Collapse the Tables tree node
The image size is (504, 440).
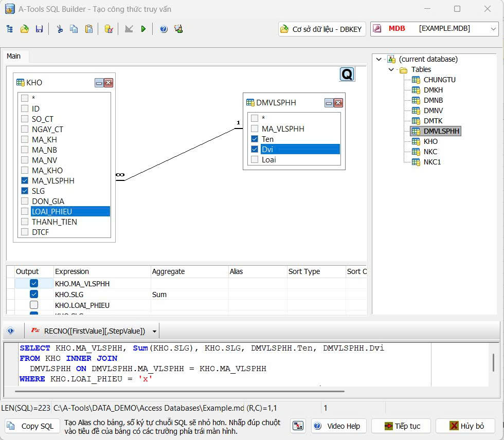click(x=391, y=69)
